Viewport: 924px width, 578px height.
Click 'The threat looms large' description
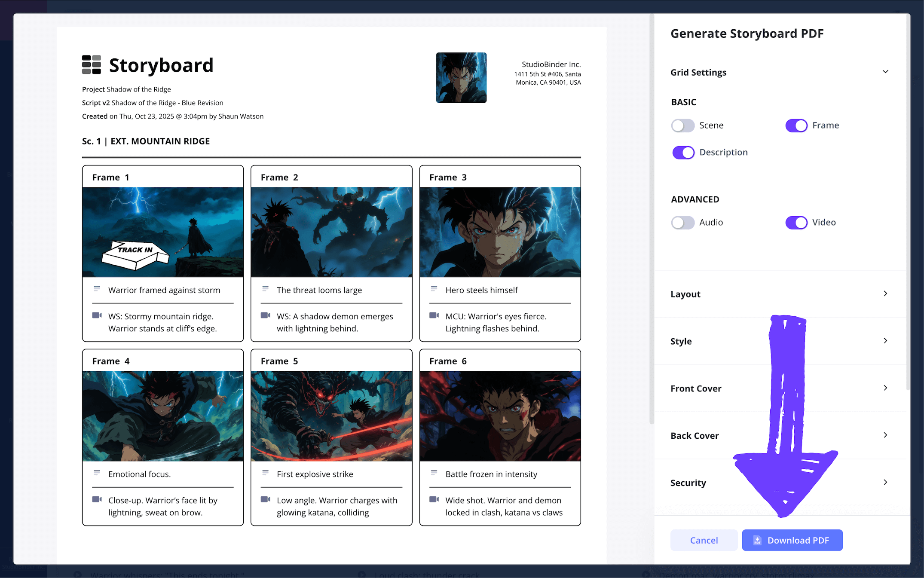[x=319, y=290]
